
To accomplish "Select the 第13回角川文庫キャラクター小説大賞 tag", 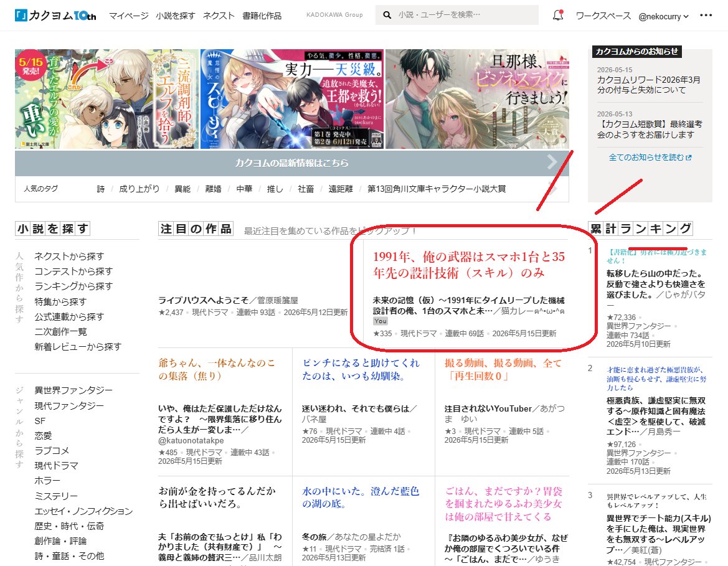I will point(437,189).
